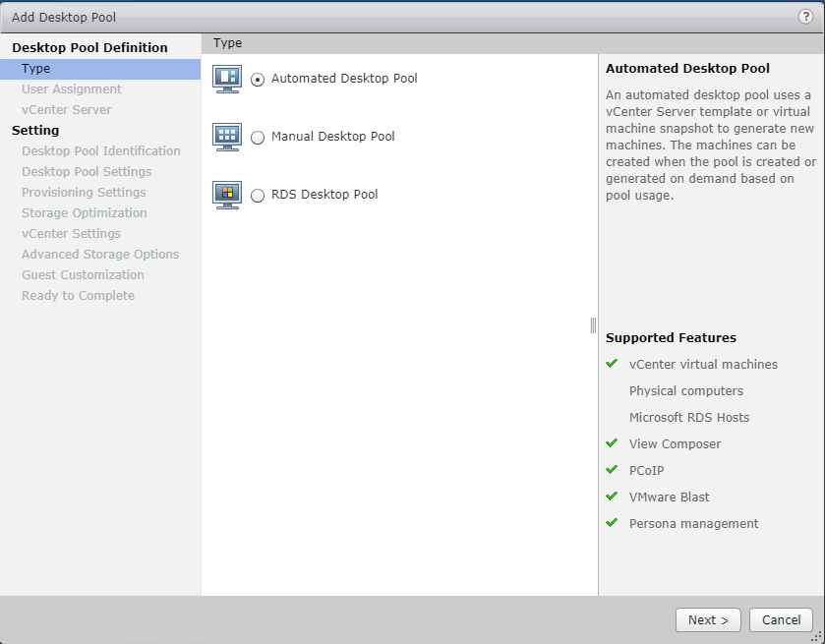Select the Automated Desktop Pool radio button
Image resolution: width=825 pixels, height=644 pixels.
pos(257,80)
